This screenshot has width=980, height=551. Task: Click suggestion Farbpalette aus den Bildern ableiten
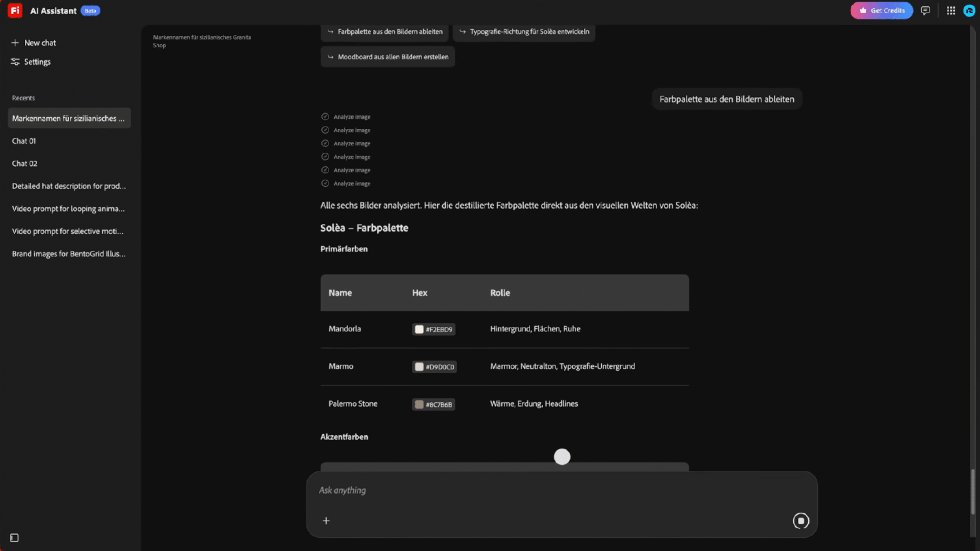(385, 32)
